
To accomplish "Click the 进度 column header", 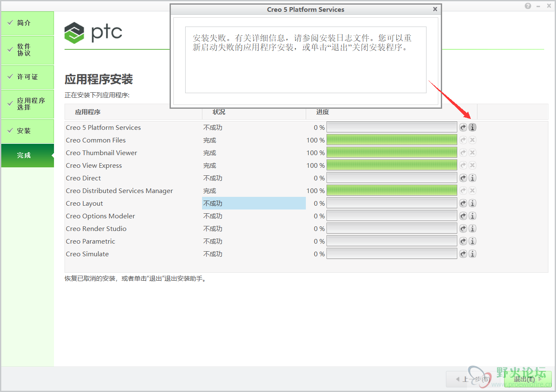I will click(x=323, y=112).
